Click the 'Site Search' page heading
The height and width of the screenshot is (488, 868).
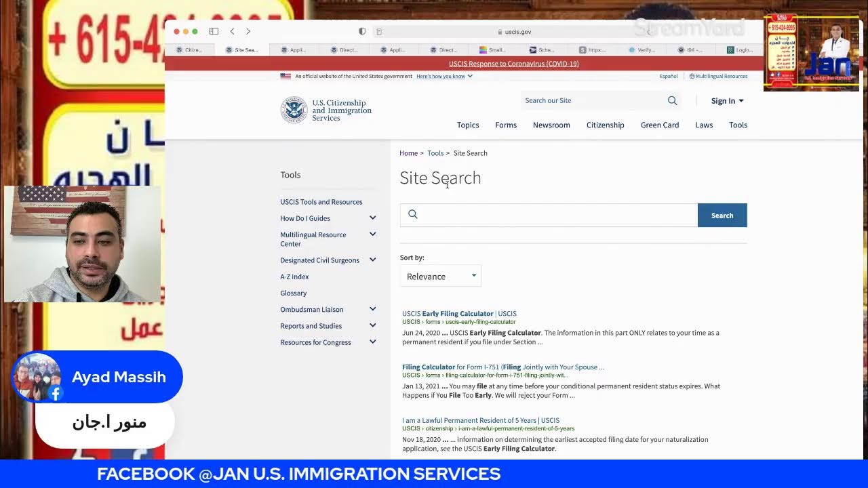coord(440,178)
